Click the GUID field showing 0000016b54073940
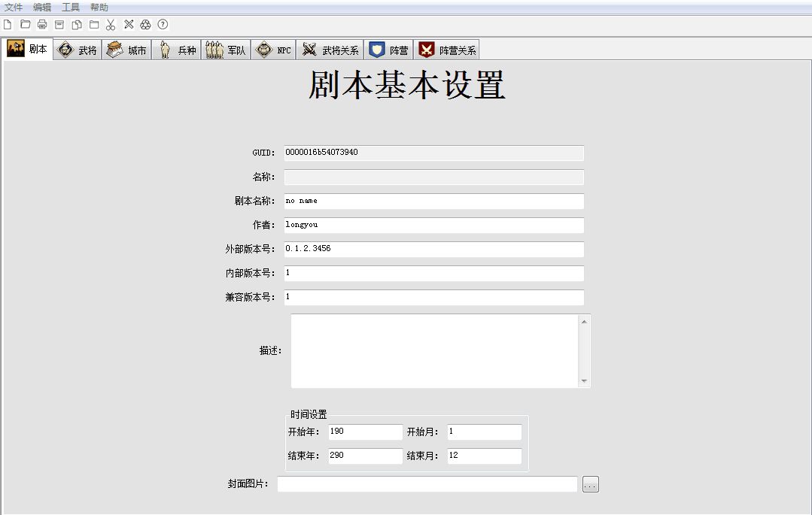Viewport: 812px width, 515px height. tap(434, 153)
